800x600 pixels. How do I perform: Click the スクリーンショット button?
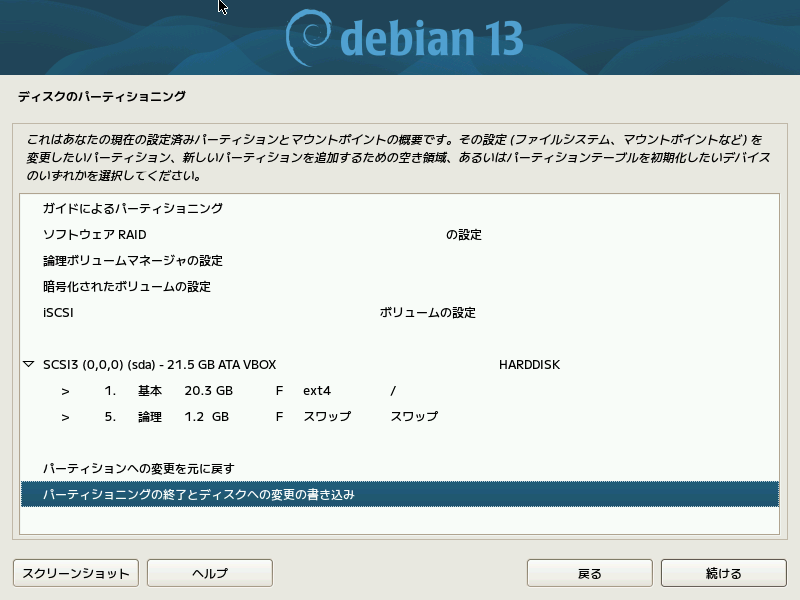76,573
